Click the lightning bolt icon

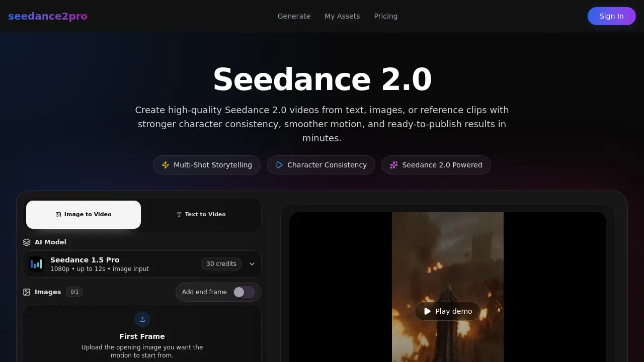pos(166,165)
